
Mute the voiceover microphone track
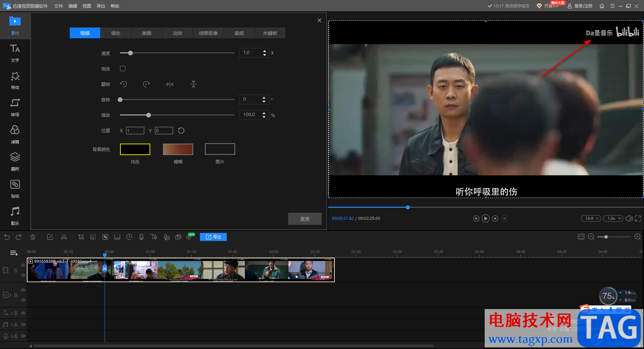point(23,336)
